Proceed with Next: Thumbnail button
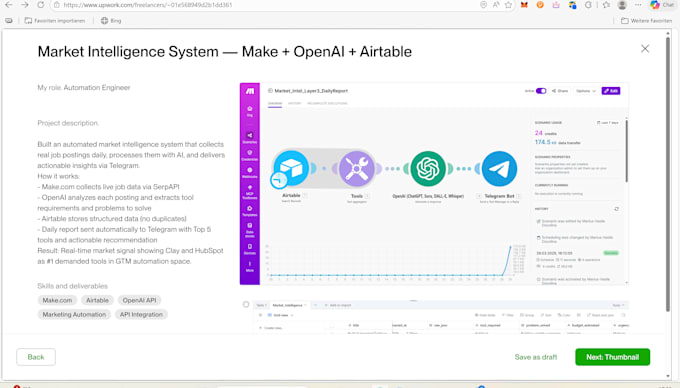 click(x=612, y=357)
